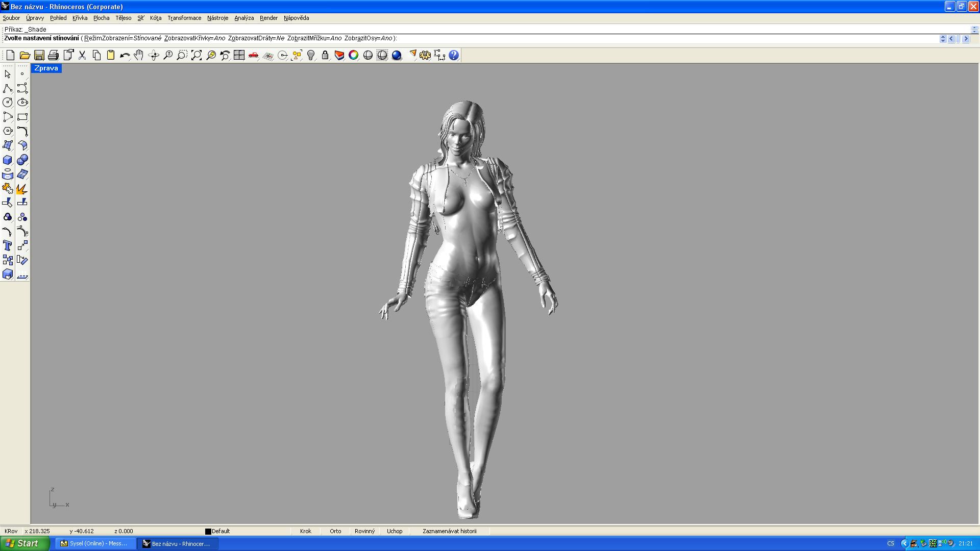Select the text tool in left sidebar

8,246
